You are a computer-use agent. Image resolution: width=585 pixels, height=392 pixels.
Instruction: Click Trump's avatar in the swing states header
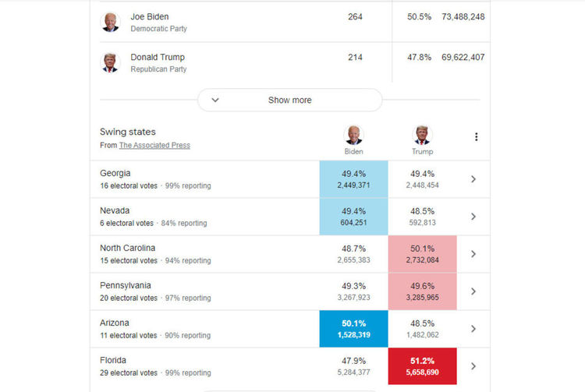click(422, 135)
